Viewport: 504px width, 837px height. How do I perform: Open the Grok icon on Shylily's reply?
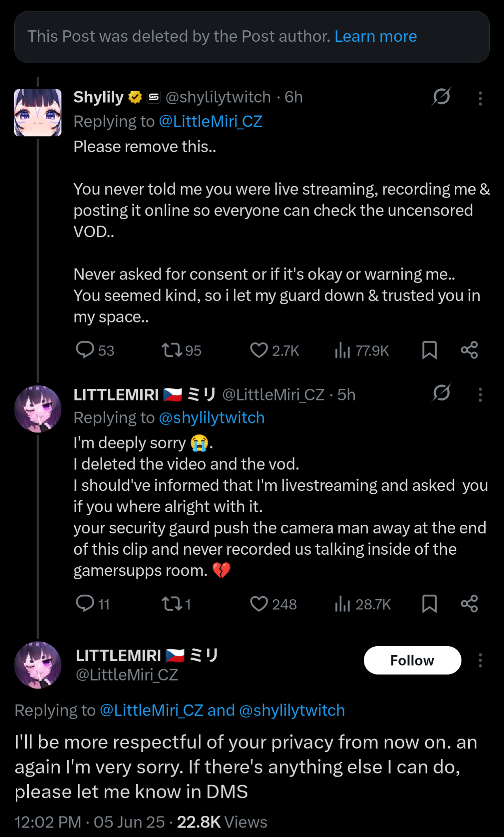pos(441,97)
